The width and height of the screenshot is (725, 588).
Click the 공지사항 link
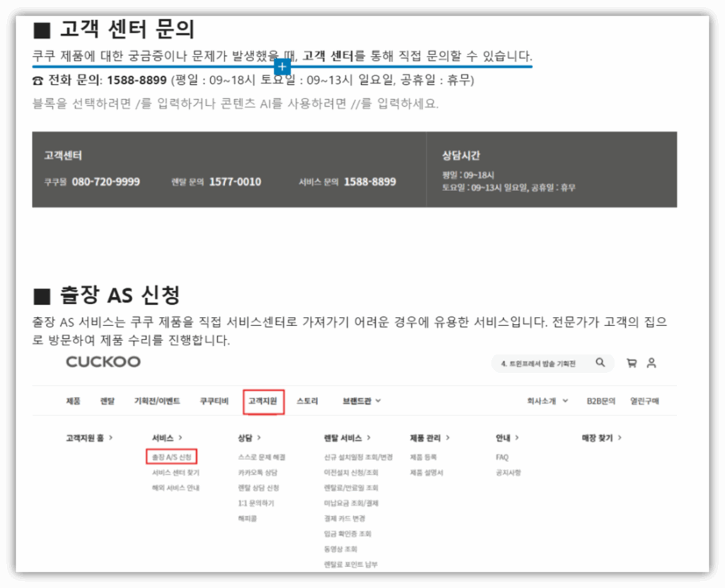click(x=508, y=473)
